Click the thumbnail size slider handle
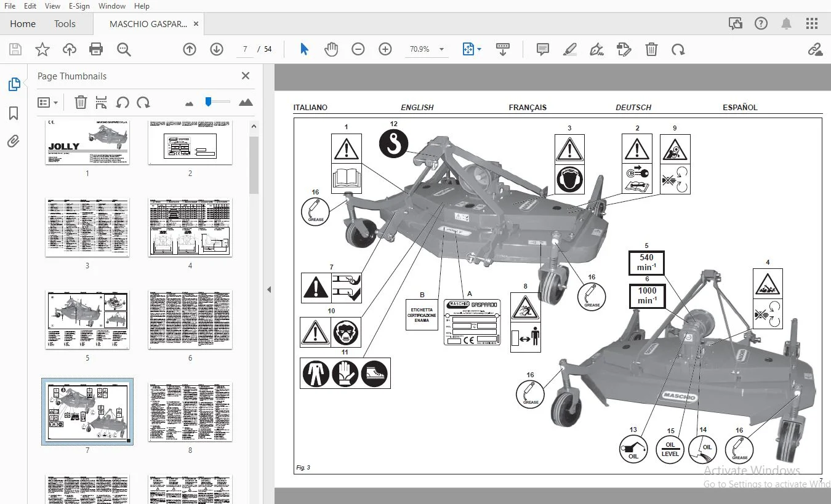This screenshot has height=504, width=831. [x=209, y=102]
